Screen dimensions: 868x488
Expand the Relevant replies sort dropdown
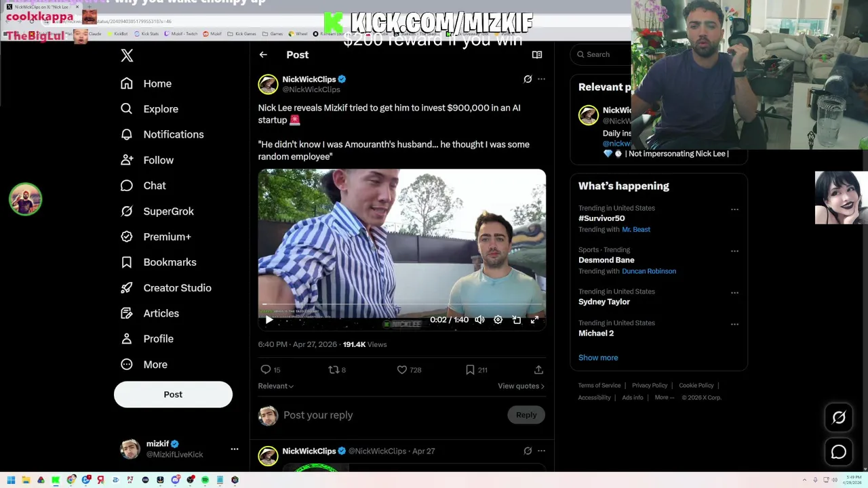pyautogui.click(x=275, y=386)
